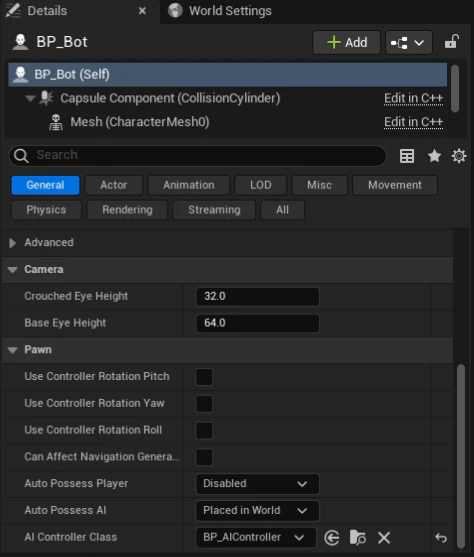
Task: Edit Base Eye Height value 64.0
Action: click(x=257, y=323)
